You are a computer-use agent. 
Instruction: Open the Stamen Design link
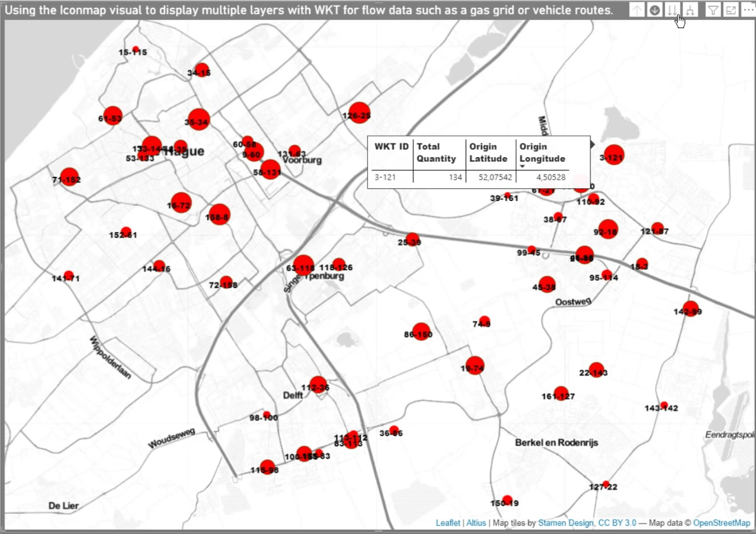tap(564, 523)
